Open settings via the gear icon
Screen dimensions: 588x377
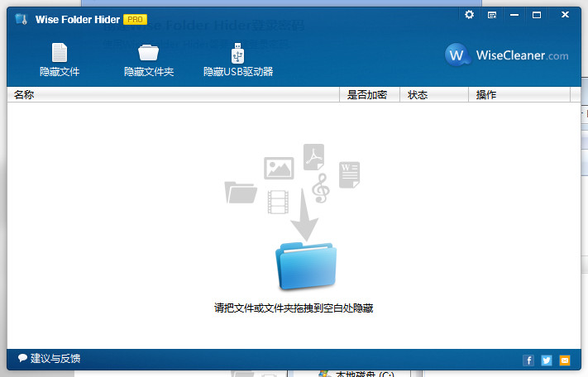point(470,15)
